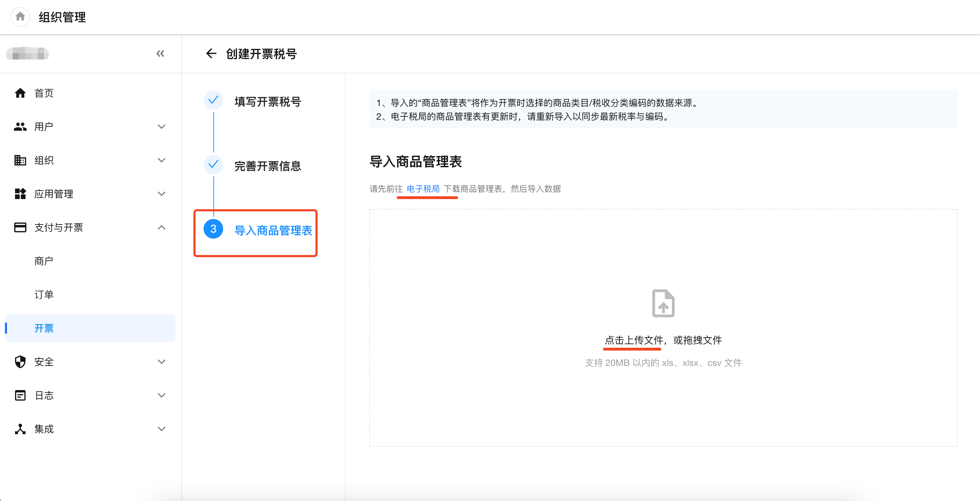Select the number 3 step circle
The width and height of the screenshot is (980, 501).
[213, 229]
